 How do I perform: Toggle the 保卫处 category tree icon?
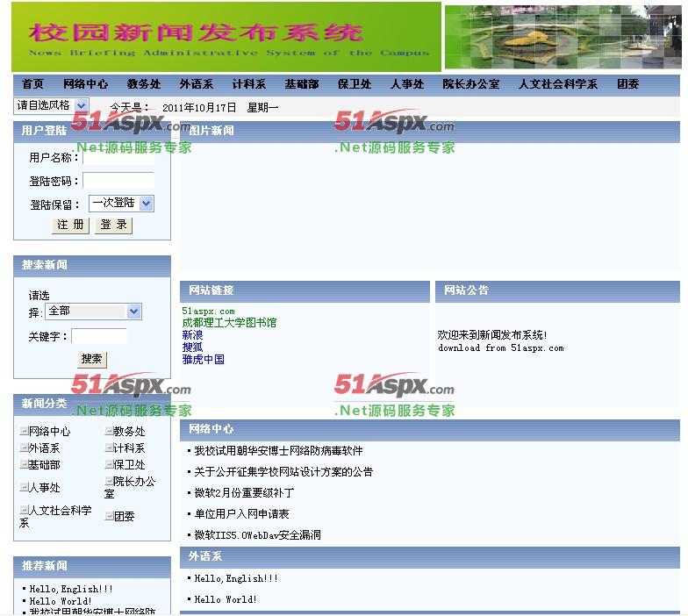(x=109, y=464)
